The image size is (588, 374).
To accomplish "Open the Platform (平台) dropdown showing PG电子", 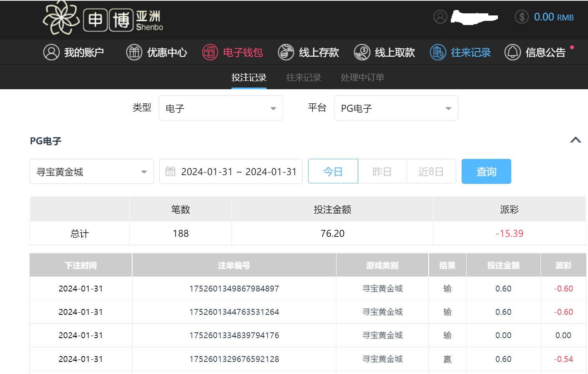I will (396, 108).
